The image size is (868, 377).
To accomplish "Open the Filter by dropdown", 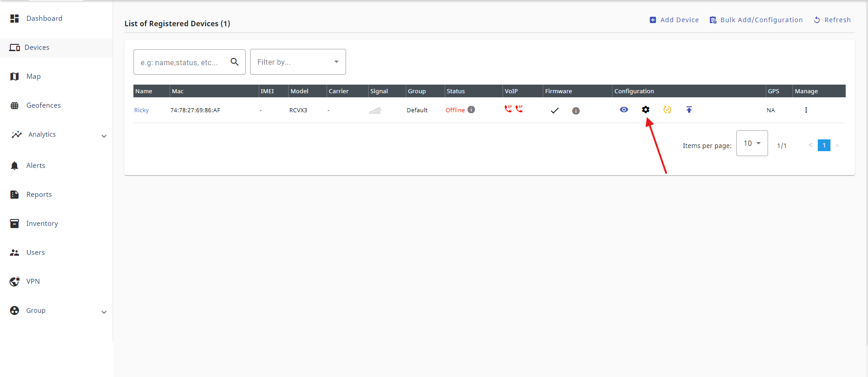I will coord(298,62).
